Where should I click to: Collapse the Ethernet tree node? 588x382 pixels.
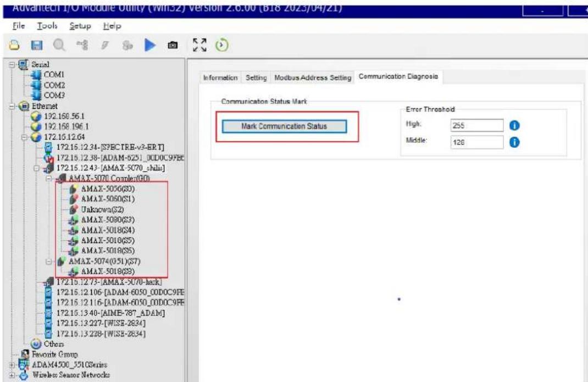[12, 107]
